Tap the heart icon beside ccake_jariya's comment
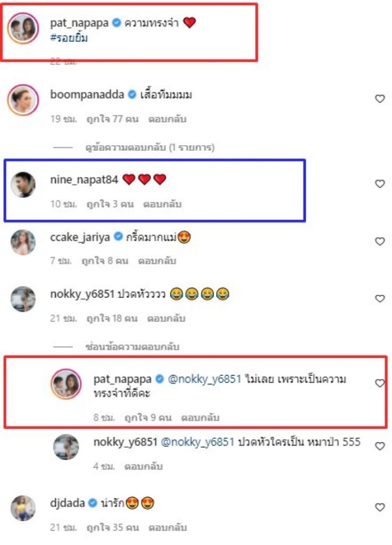This screenshot has width=392, height=545. pos(380,241)
